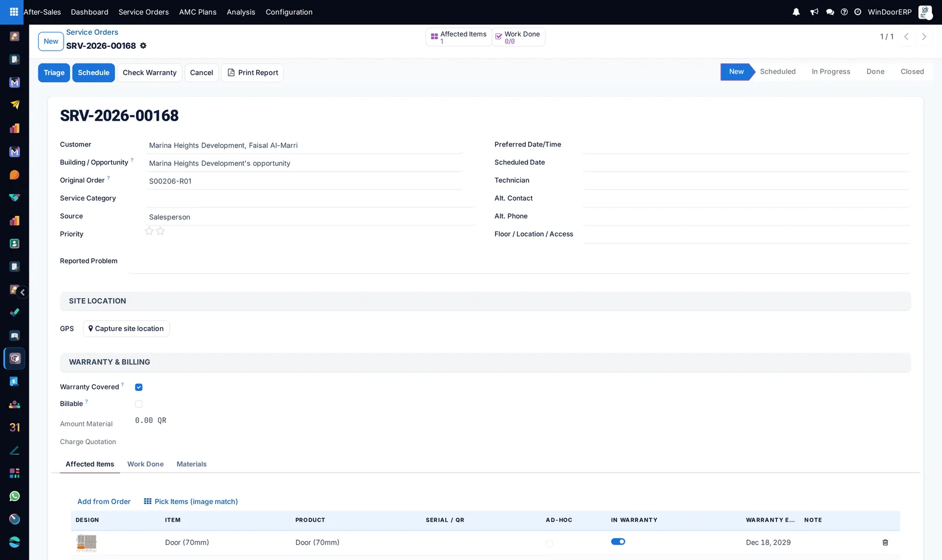942x560 pixels.
Task: Select the active After-Sales cube sidebar icon
Action: 15,358
